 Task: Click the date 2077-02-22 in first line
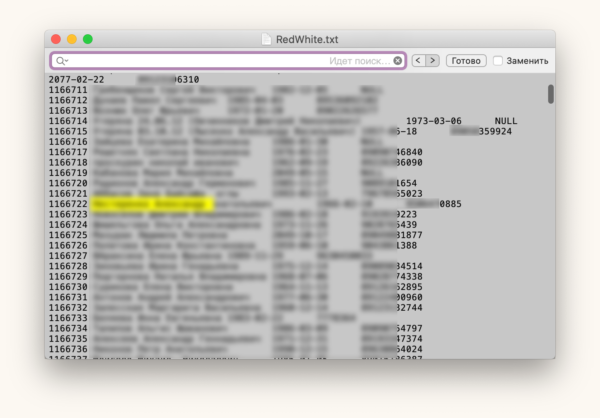pos(75,78)
